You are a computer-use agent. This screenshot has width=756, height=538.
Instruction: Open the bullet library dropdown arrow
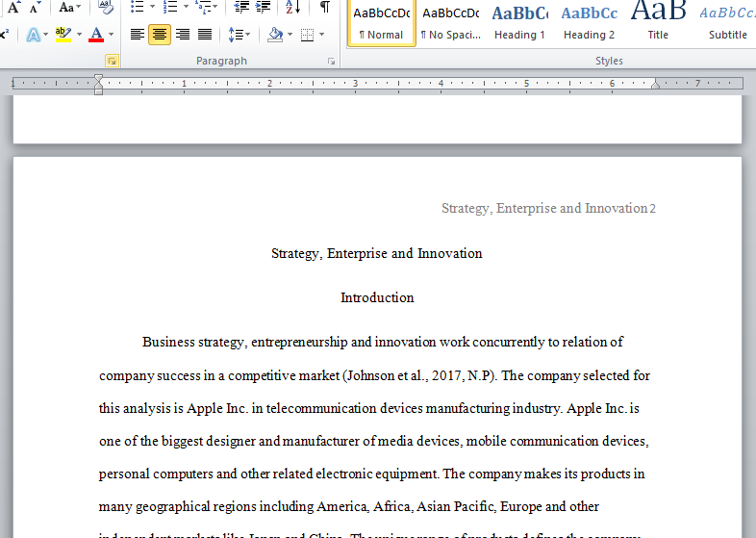point(152,7)
